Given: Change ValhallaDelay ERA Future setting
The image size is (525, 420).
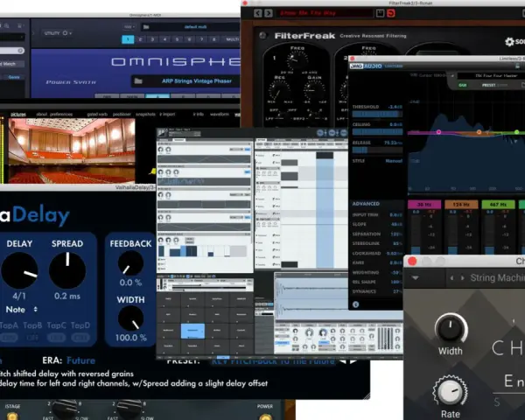Looking at the screenshot, I should click(x=81, y=360).
